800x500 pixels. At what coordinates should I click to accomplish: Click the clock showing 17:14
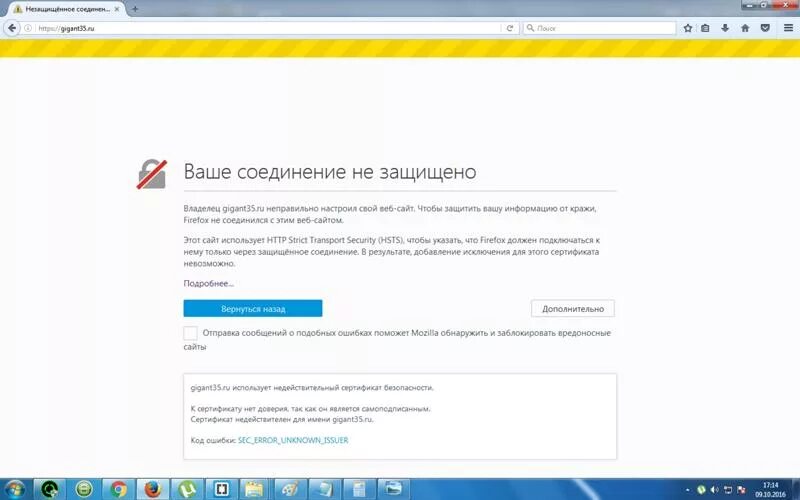(770, 490)
